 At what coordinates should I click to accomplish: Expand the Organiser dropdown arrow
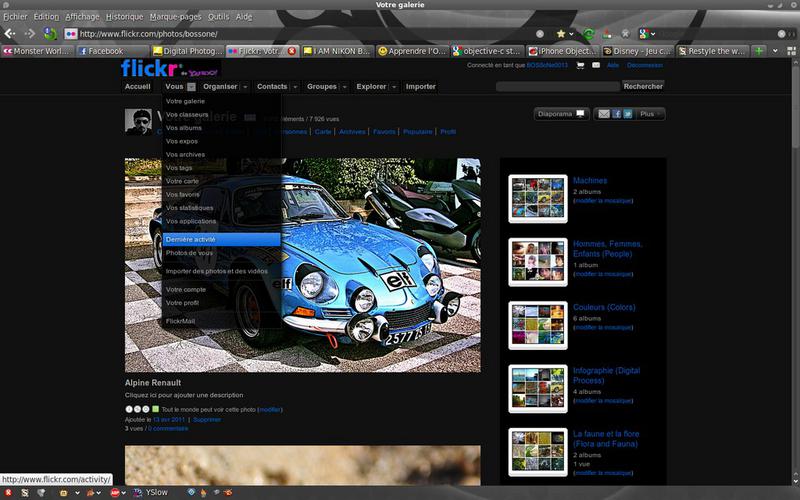pyautogui.click(x=245, y=87)
